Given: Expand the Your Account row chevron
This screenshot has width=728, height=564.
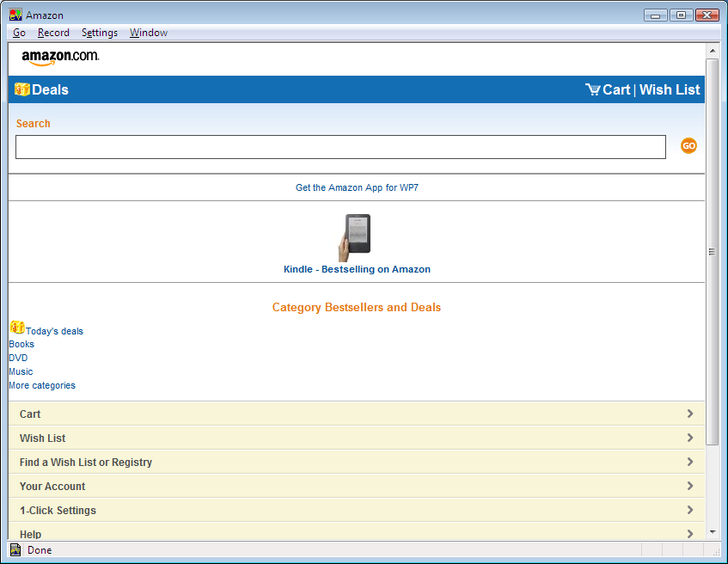Looking at the screenshot, I should click(690, 486).
